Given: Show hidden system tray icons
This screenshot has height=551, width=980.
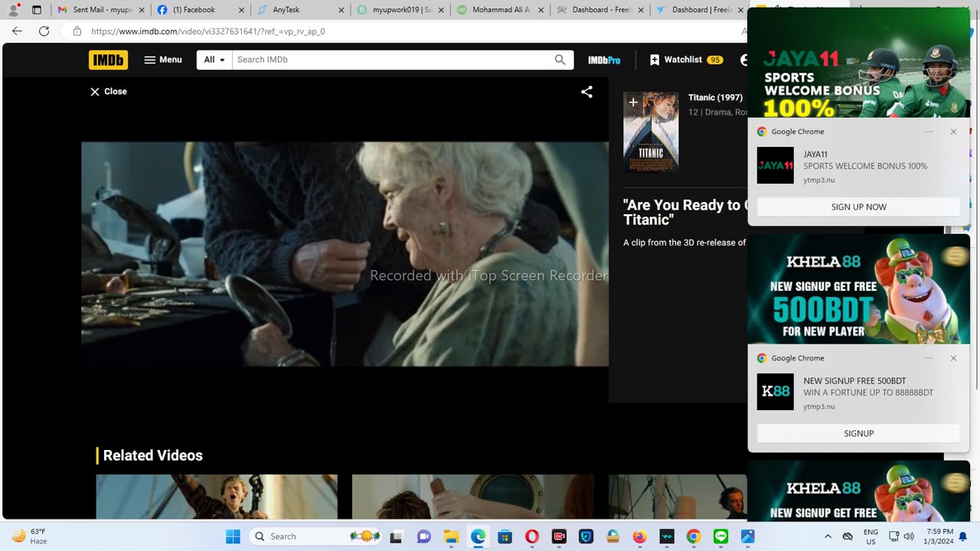Looking at the screenshot, I should [828, 536].
